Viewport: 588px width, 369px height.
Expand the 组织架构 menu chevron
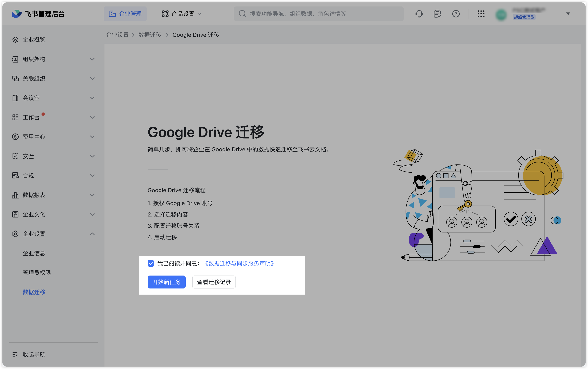point(92,59)
